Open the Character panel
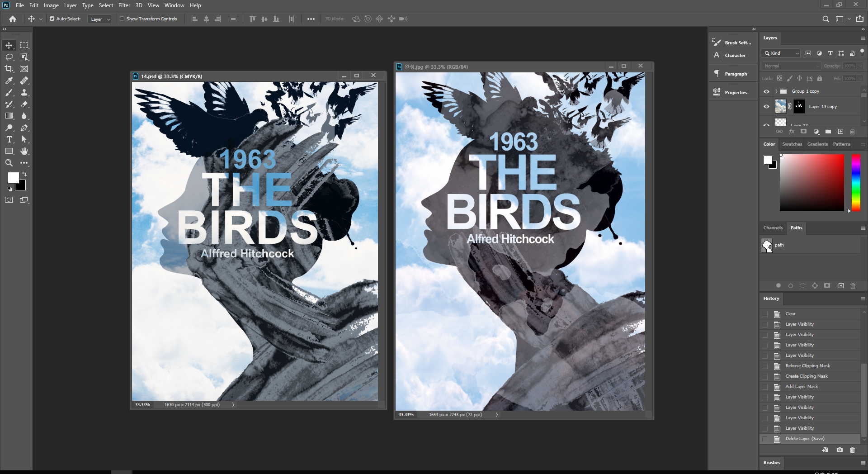The height and width of the screenshot is (474, 868). (x=730, y=55)
